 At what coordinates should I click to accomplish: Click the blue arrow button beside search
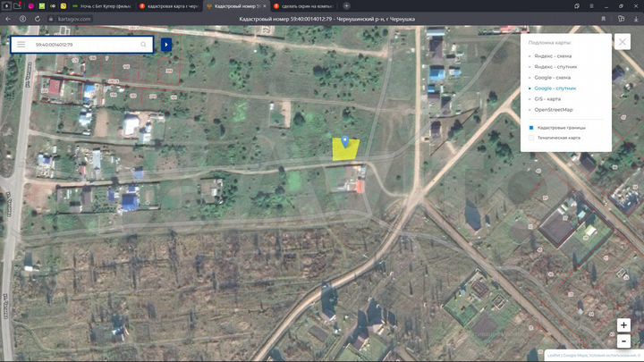[x=166, y=45]
